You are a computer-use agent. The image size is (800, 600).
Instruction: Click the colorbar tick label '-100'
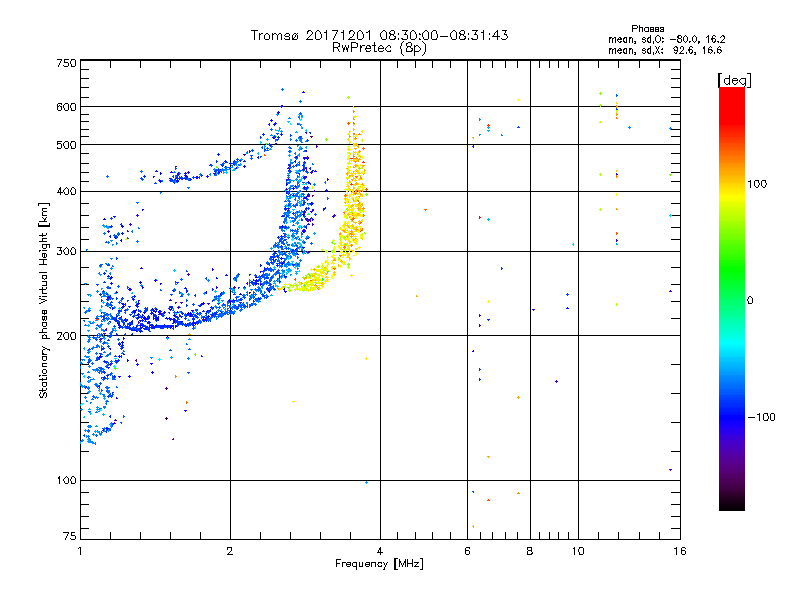point(762,417)
